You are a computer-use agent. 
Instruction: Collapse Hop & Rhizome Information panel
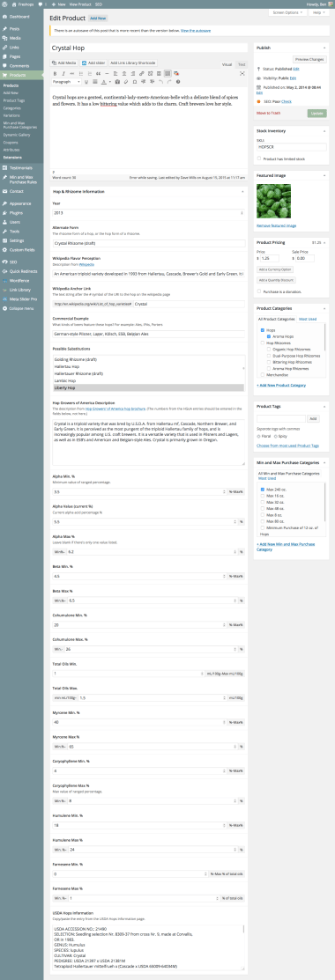click(x=242, y=191)
